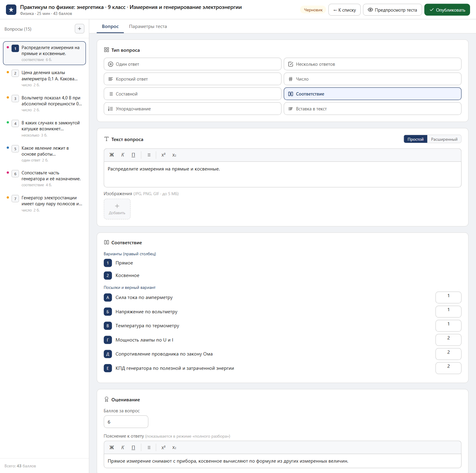Open list formatting in explanation editor

click(149, 447)
